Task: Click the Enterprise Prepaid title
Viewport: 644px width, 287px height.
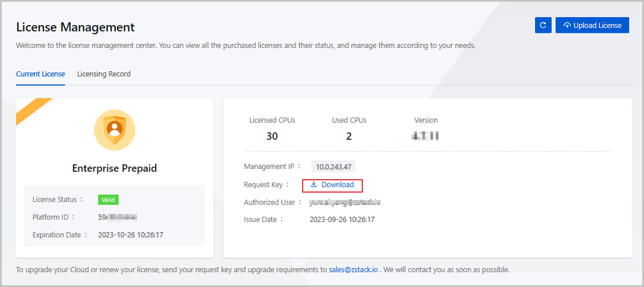Action: [x=114, y=168]
